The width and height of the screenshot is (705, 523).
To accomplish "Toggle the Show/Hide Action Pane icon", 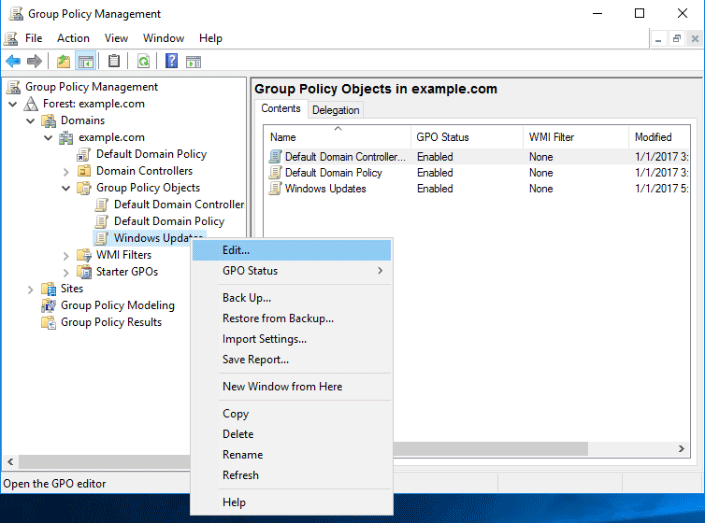I will [193, 61].
